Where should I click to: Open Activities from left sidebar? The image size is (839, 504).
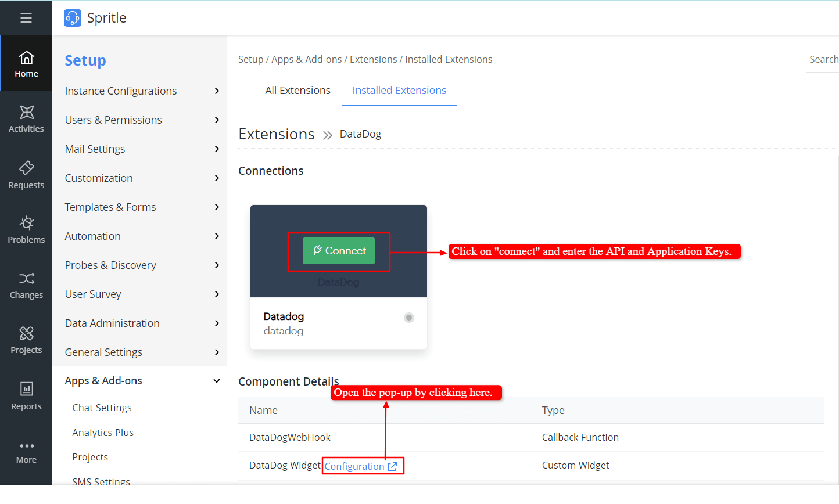coord(26,119)
